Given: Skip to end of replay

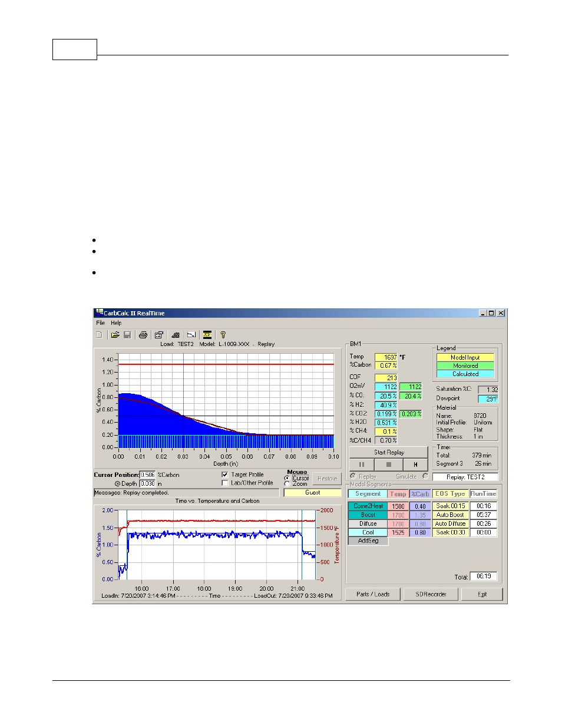Looking at the screenshot, I should (x=415, y=465).
